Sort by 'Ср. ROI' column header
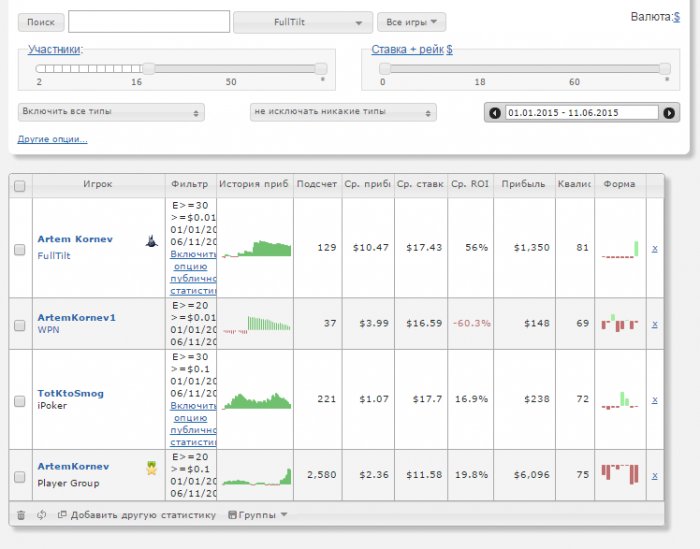 click(x=471, y=185)
